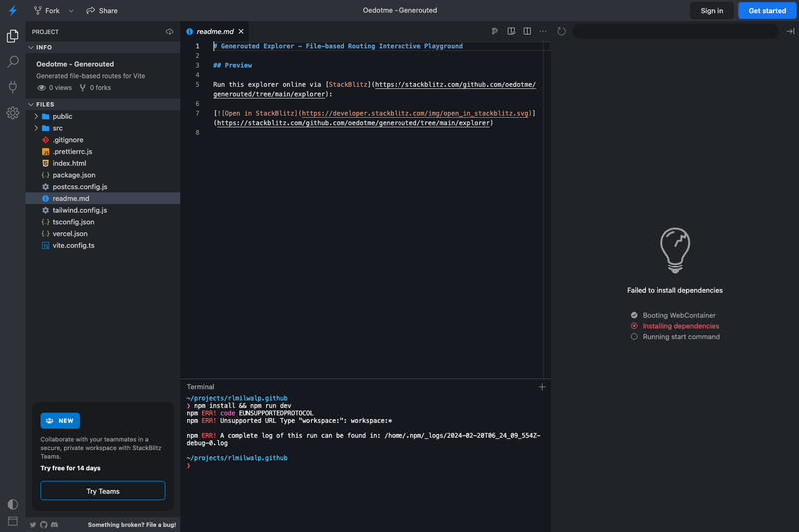Image resolution: width=799 pixels, height=532 pixels.
Task: Open the Files explorer sidebar icon
Action: [13, 36]
